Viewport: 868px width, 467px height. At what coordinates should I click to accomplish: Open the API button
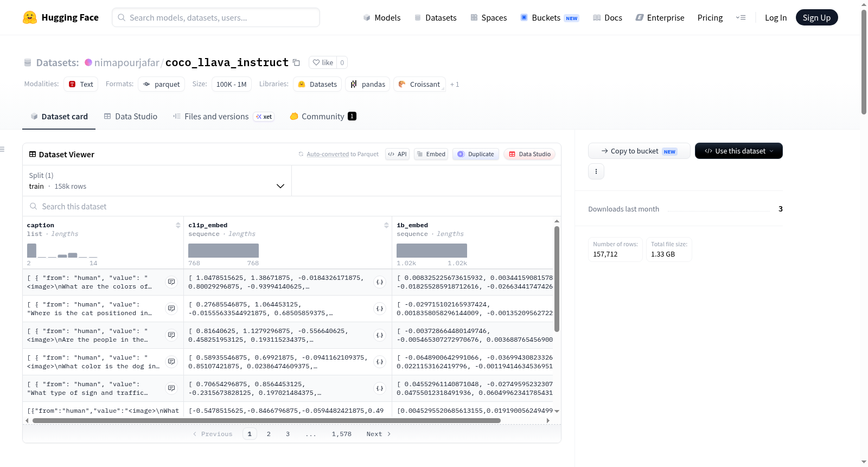397,154
